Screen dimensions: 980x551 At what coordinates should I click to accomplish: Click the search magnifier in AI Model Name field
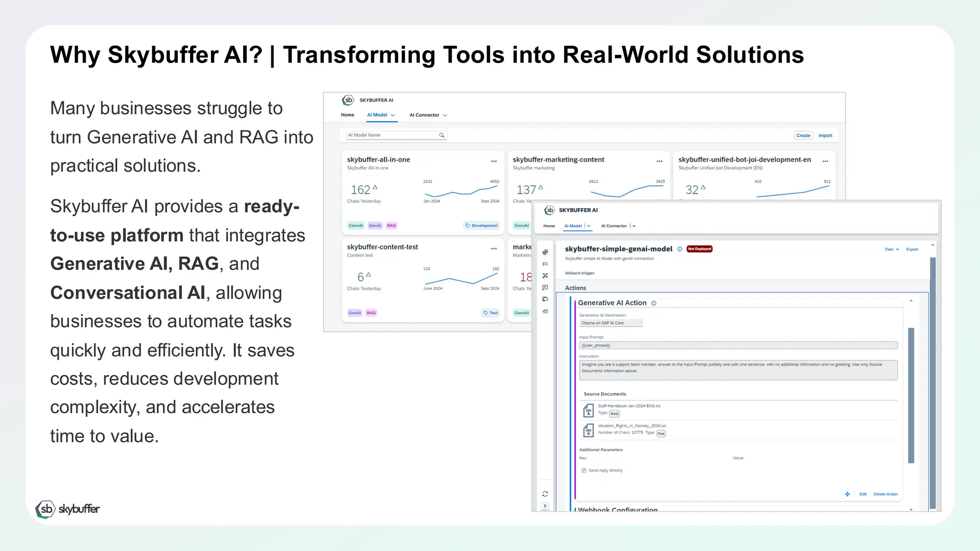(x=442, y=135)
